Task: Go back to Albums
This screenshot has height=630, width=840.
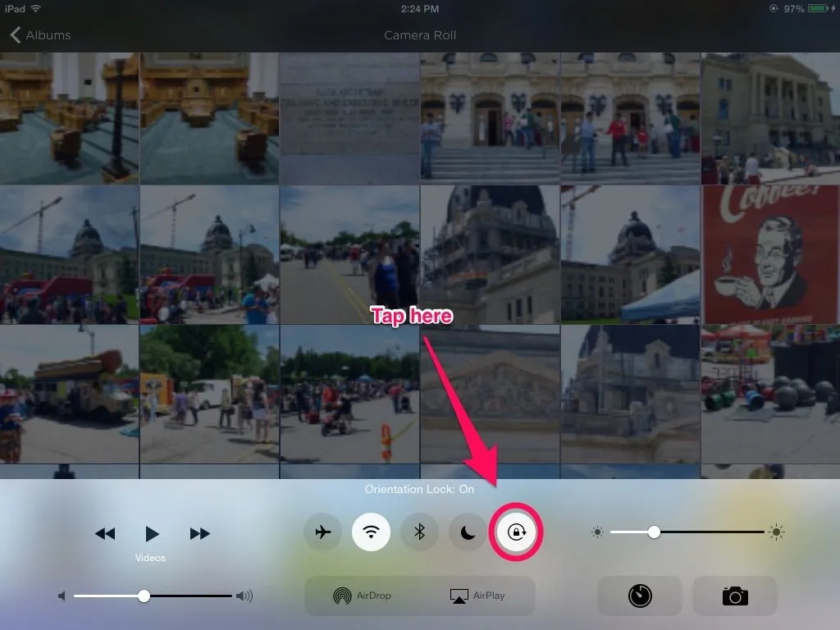Action: tap(41, 35)
